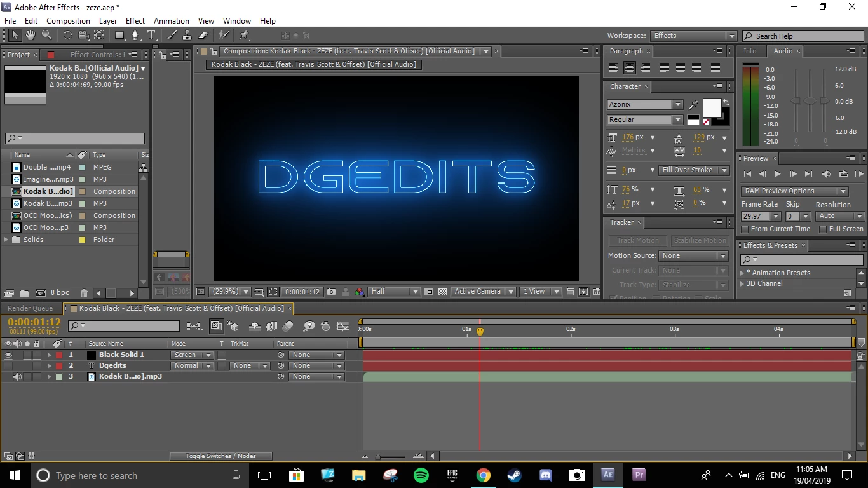
Task: Open the Effect menu
Action: click(x=135, y=20)
